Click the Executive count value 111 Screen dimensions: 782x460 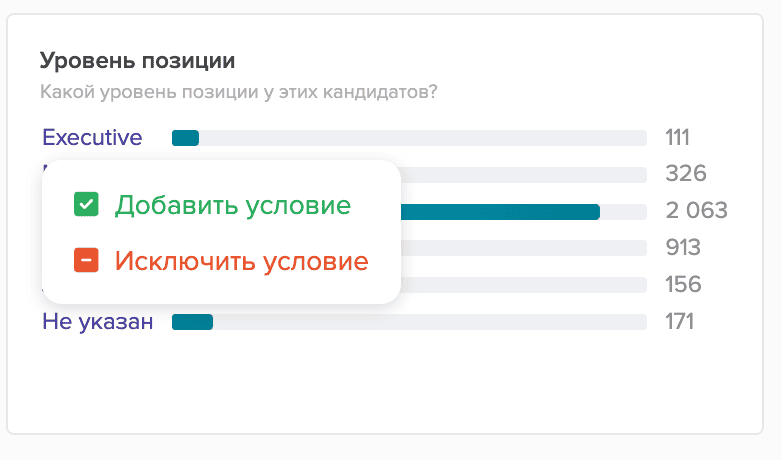coord(678,138)
